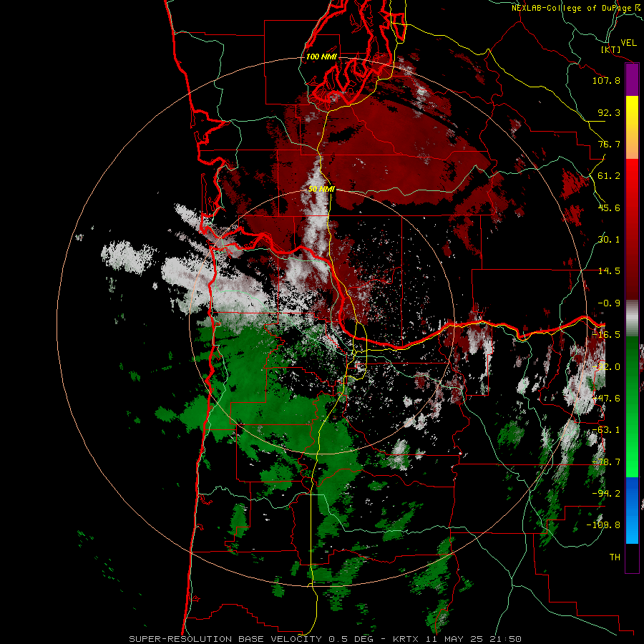This screenshot has height=644, width=644.
Task: Click the -78.7 scale value
Action: tap(606, 462)
